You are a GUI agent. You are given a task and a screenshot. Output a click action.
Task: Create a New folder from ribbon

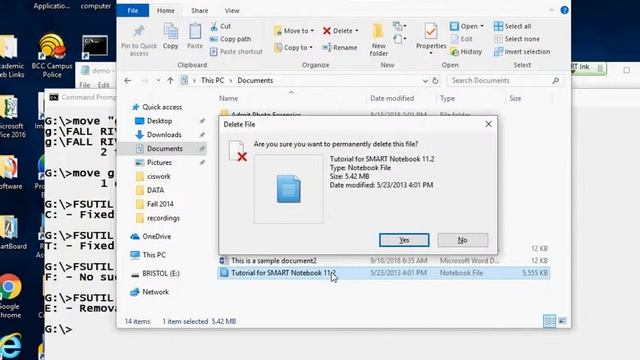pyautogui.click(x=378, y=40)
